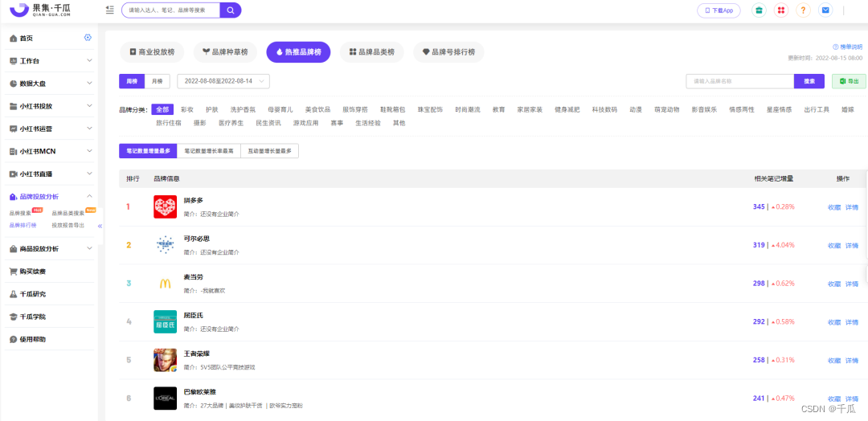Filter by 母婴育儿 category

pyautogui.click(x=280, y=109)
